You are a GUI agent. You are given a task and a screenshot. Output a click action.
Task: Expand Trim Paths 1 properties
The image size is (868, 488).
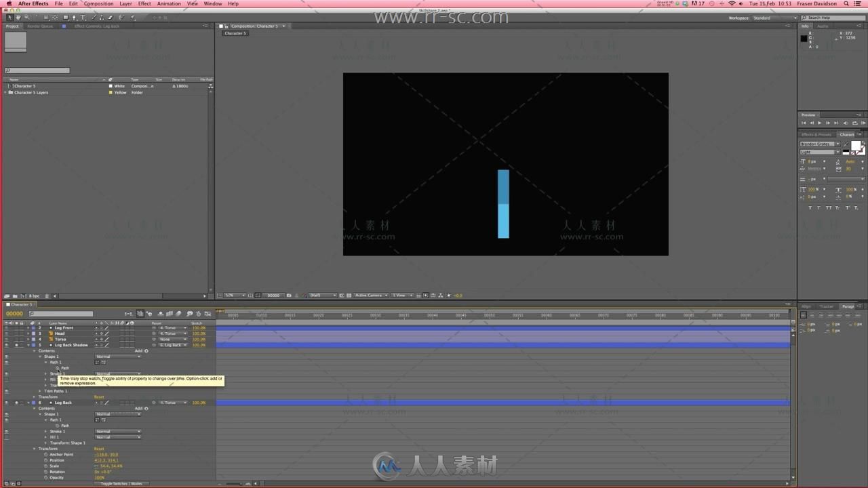coord(40,391)
